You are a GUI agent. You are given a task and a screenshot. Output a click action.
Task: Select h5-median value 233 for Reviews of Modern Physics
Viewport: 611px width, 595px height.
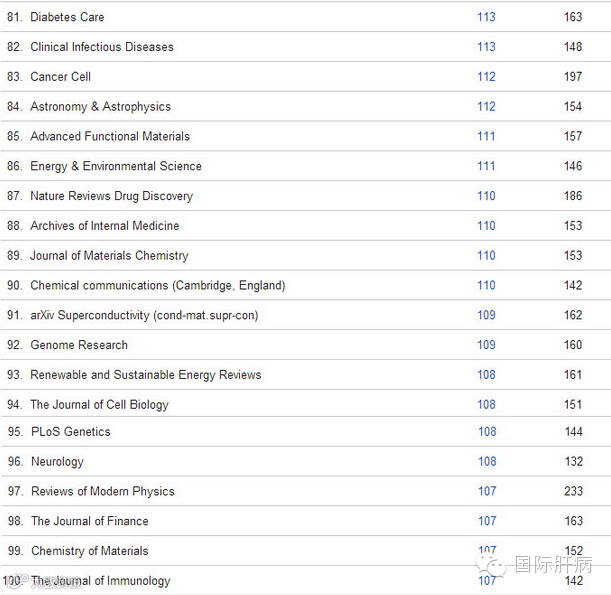(574, 491)
